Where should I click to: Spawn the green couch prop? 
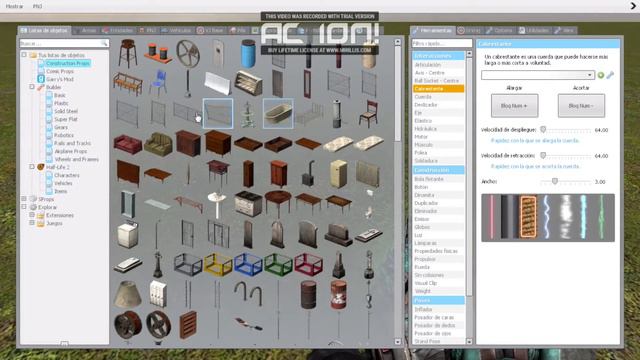(158, 144)
